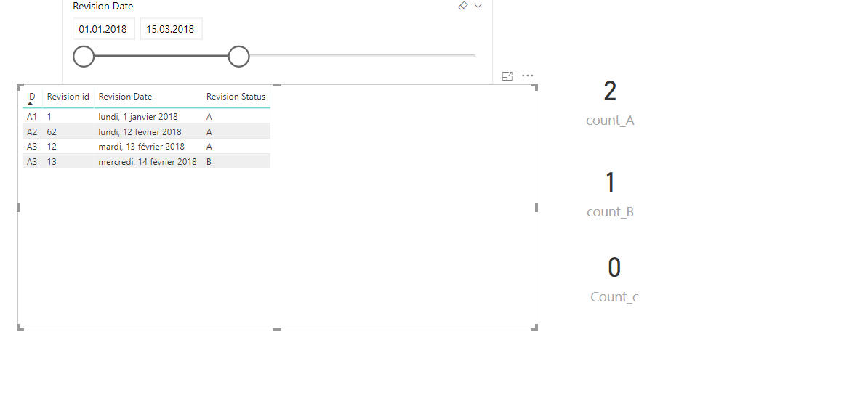
Task: Edit the start date 01.01.2018 field
Action: [103, 29]
